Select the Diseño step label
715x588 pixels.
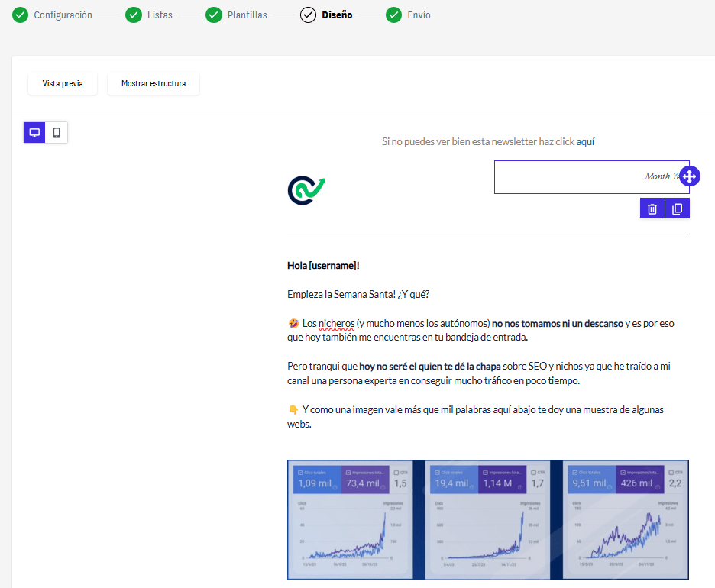pyautogui.click(x=337, y=15)
